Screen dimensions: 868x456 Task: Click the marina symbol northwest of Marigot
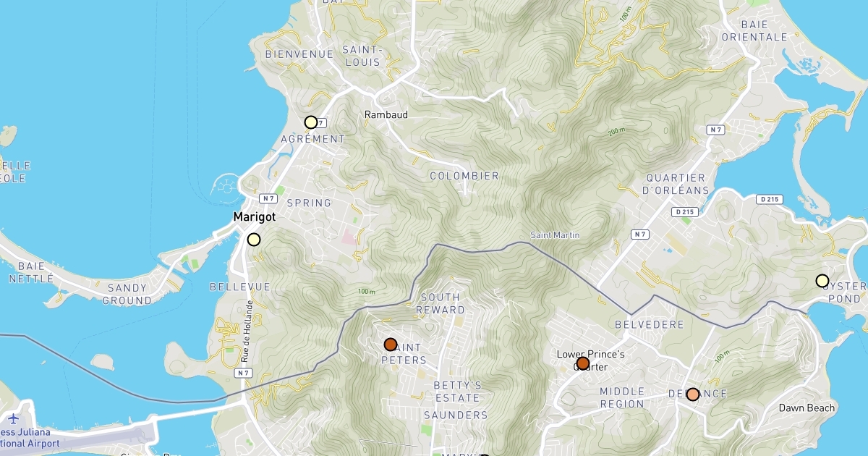pyautogui.click(x=227, y=187)
